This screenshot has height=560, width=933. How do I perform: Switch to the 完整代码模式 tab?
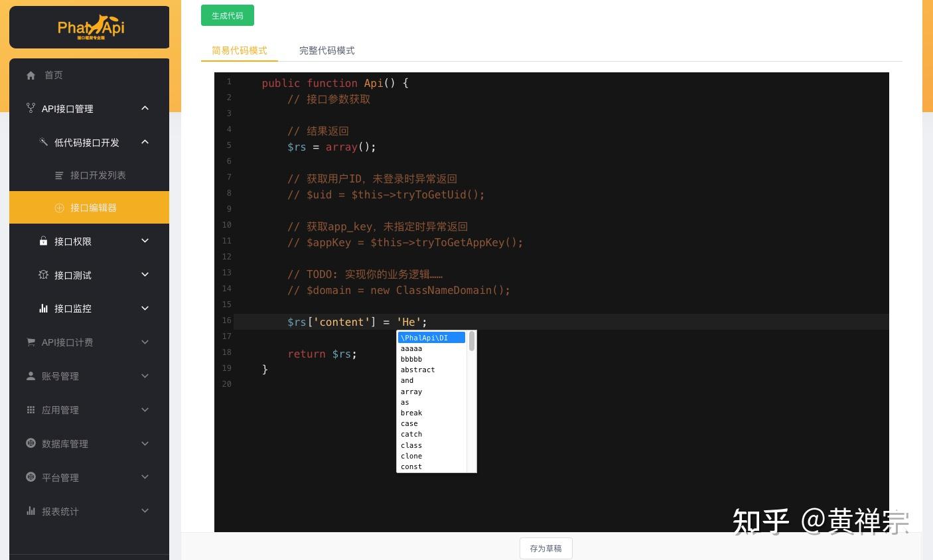326,50
